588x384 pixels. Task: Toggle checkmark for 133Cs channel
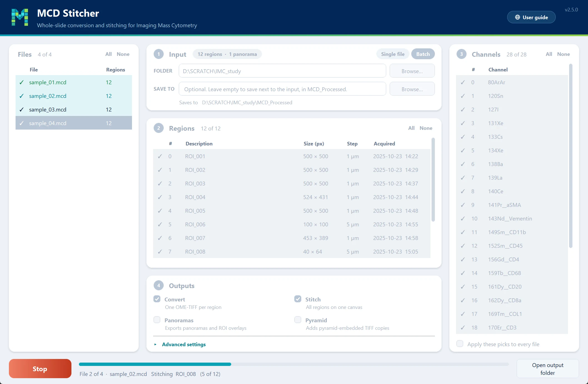[x=463, y=137]
